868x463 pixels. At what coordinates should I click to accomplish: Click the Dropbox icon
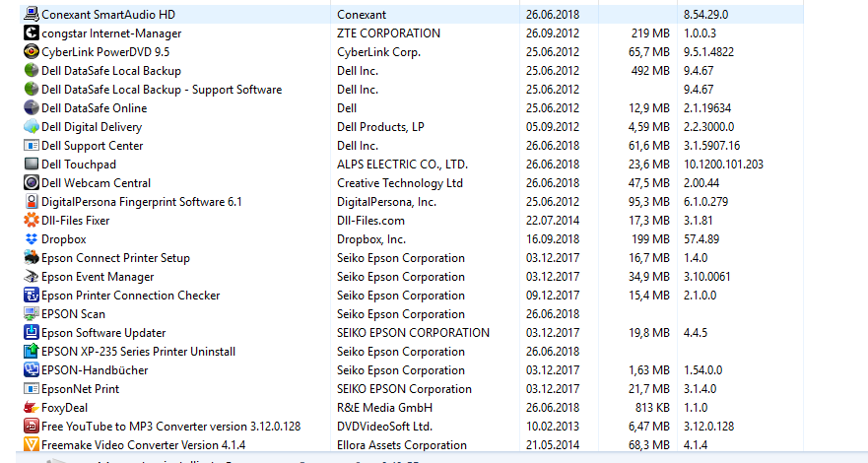(x=32, y=239)
